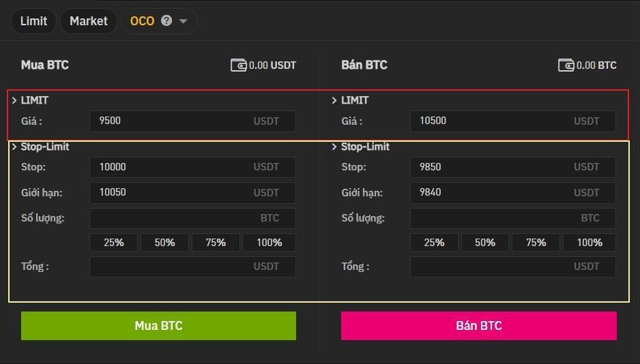This screenshot has height=364, width=640.
Task: Click the USDT wallet icon under Mua BTC
Action: pos(238,65)
